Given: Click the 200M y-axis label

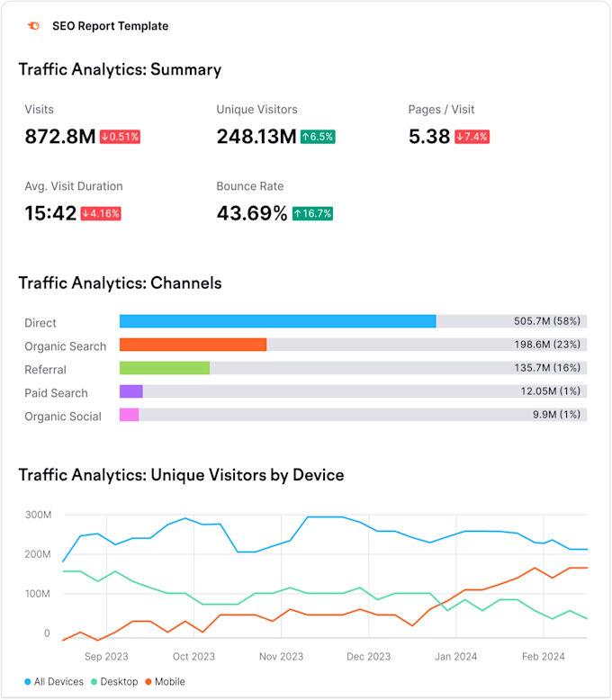Looking at the screenshot, I should click(38, 554).
